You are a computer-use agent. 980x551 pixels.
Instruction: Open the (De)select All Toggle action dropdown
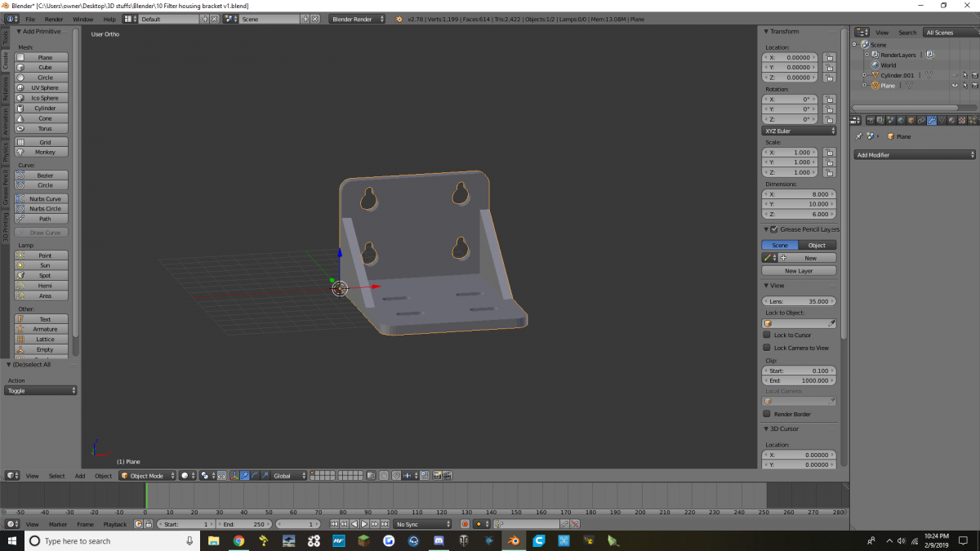(x=42, y=391)
